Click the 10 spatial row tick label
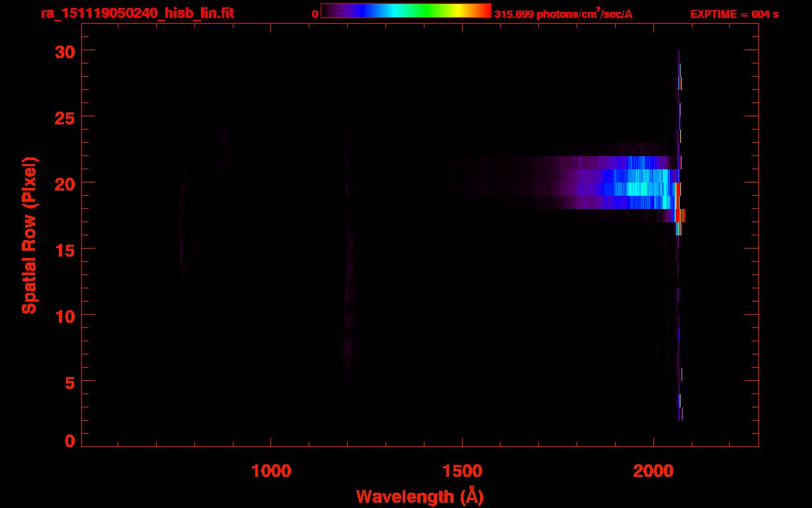 pos(65,315)
